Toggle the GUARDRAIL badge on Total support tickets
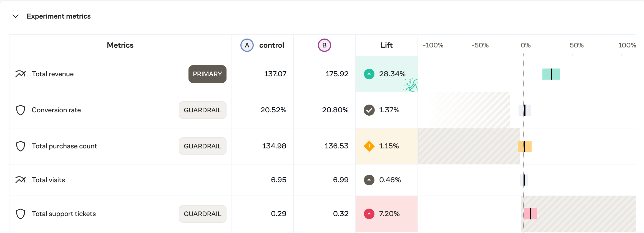 click(202, 214)
